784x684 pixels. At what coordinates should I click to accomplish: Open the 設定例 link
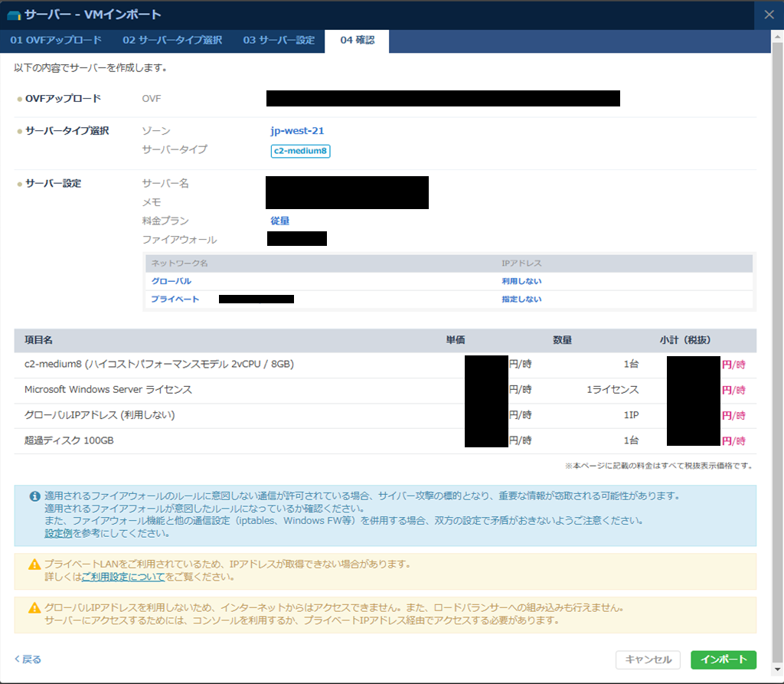click(x=59, y=533)
